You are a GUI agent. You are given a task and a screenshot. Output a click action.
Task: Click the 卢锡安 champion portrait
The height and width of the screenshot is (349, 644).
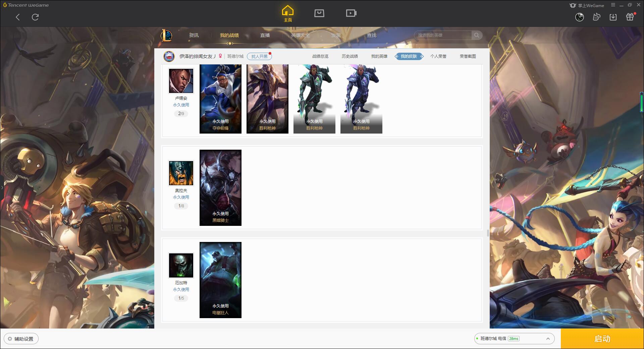click(x=181, y=81)
